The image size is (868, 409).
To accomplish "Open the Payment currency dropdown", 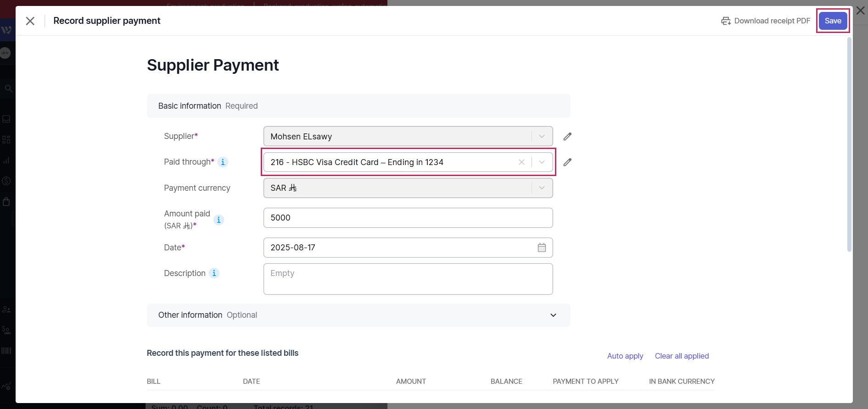I will tap(542, 188).
